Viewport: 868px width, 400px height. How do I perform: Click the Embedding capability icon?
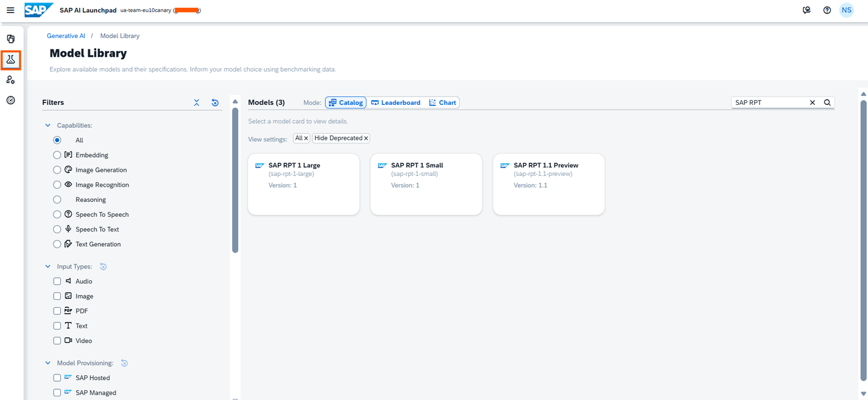(x=68, y=155)
